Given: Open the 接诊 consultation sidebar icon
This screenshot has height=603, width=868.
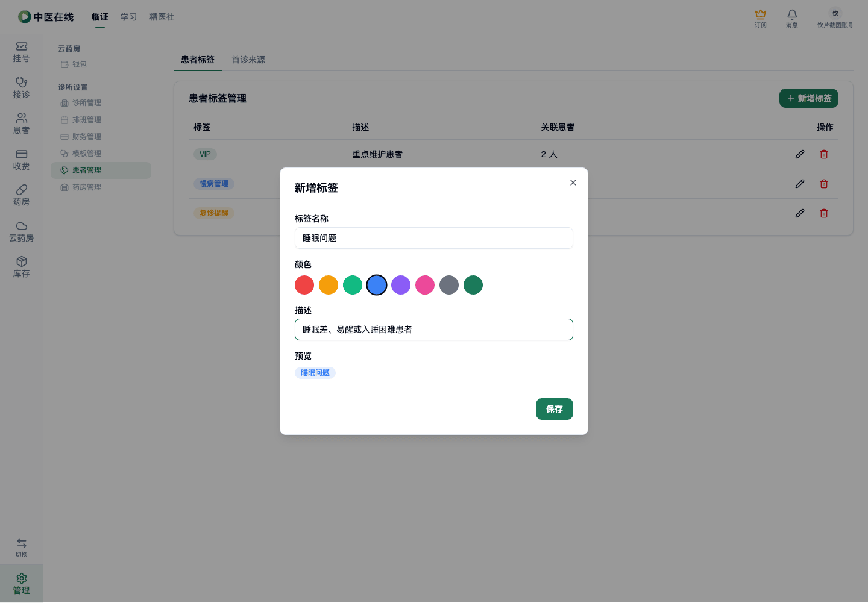Looking at the screenshot, I should 21,88.
